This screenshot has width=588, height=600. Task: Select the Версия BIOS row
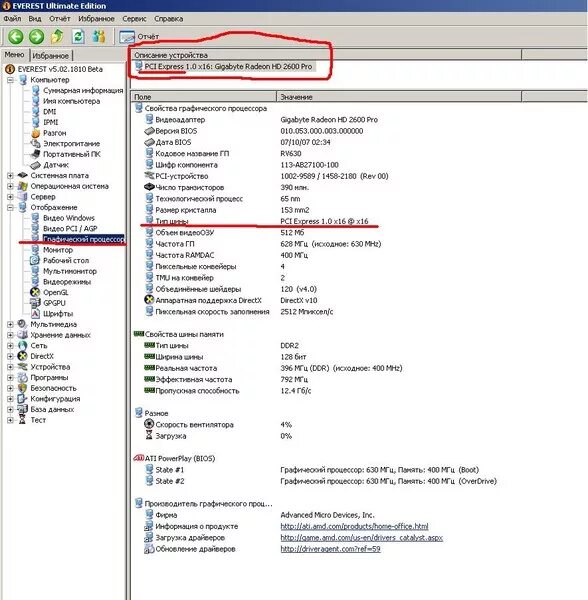[x=254, y=131]
